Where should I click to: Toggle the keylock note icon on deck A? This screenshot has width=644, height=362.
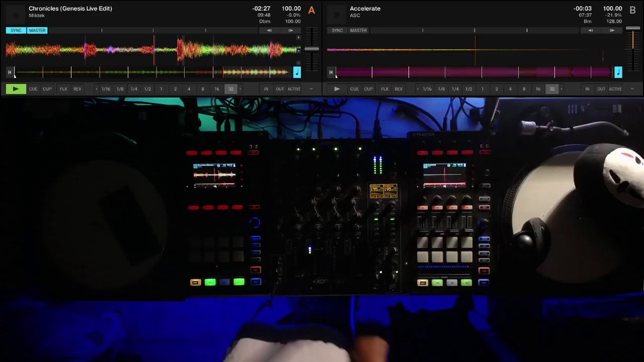coord(297,72)
